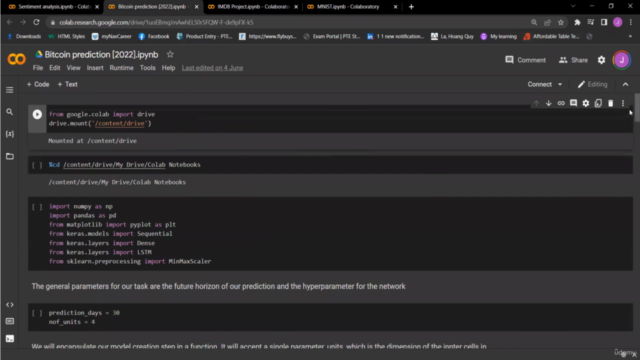Click the Share button
Image resolution: width=640 pixels, height=360 pixels.
pyautogui.click(x=573, y=60)
